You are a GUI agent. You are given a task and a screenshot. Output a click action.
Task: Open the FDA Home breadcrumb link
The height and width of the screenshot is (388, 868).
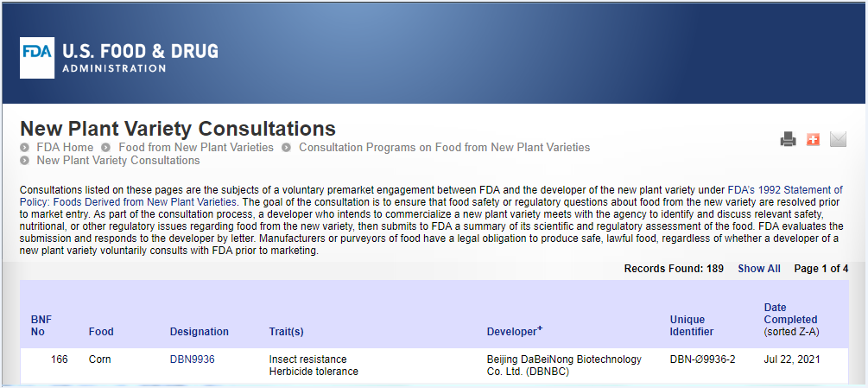click(65, 147)
